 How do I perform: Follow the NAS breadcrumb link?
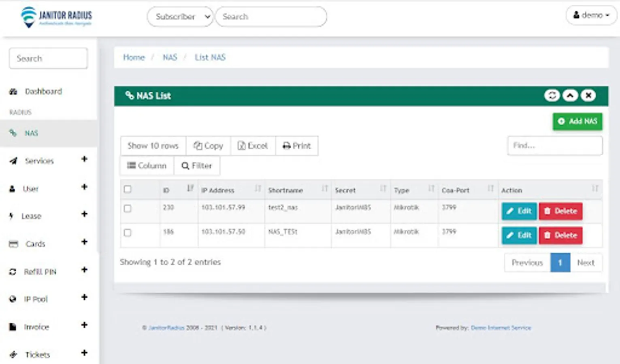click(x=170, y=57)
